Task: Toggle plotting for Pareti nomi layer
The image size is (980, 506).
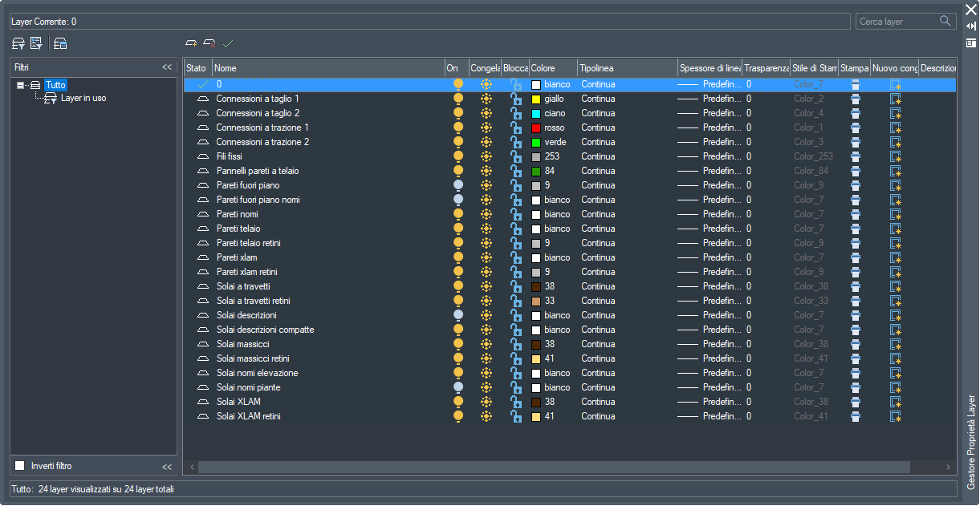Action: 855,214
